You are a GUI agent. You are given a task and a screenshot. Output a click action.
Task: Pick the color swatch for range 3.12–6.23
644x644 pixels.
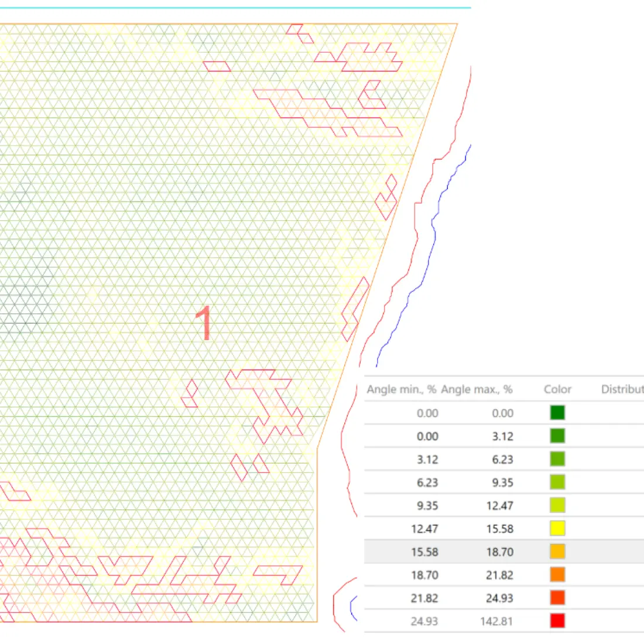click(x=557, y=459)
